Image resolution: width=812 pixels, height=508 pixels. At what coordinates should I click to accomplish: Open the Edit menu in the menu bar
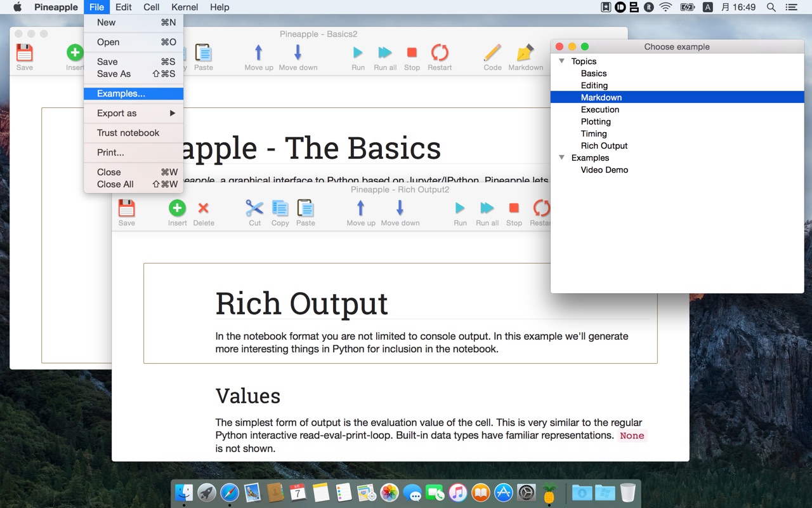tap(123, 7)
